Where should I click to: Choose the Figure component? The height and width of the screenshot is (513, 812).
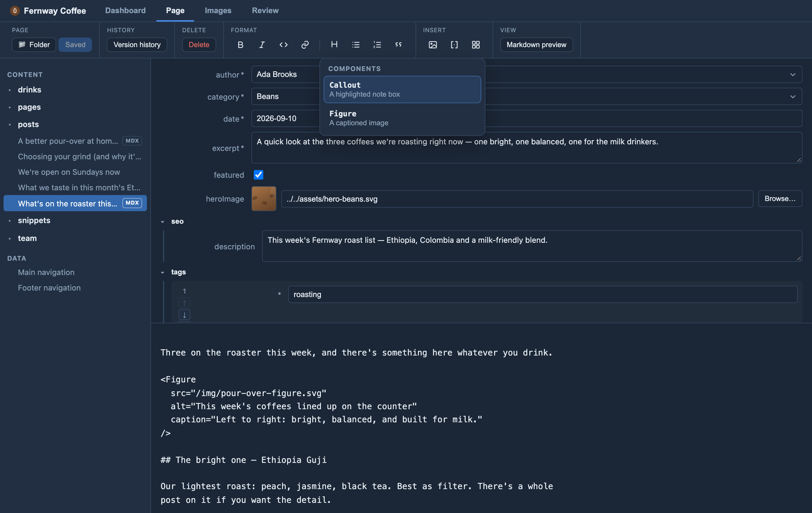coord(402,118)
